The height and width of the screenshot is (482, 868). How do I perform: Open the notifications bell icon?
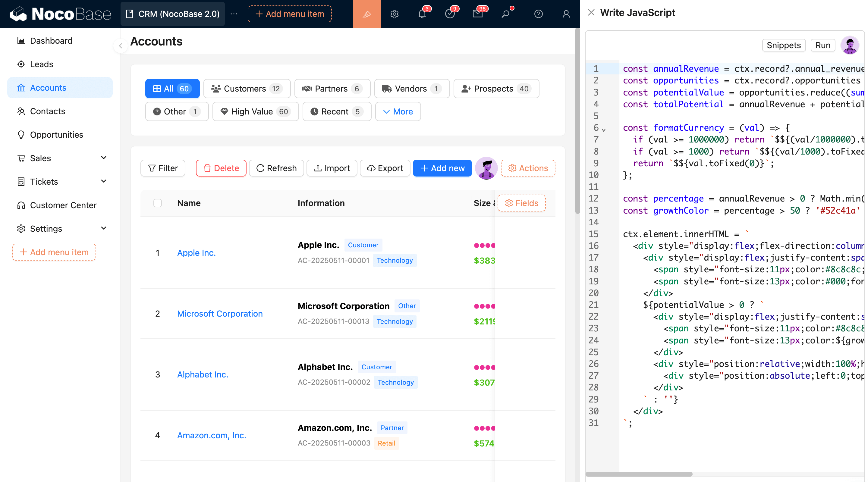pyautogui.click(x=422, y=14)
